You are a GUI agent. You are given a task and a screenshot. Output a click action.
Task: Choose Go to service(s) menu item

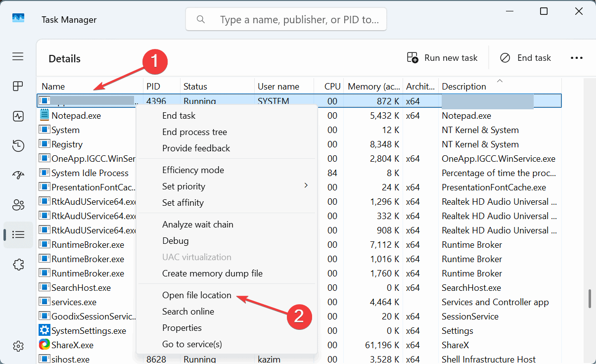tap(192, 344)
